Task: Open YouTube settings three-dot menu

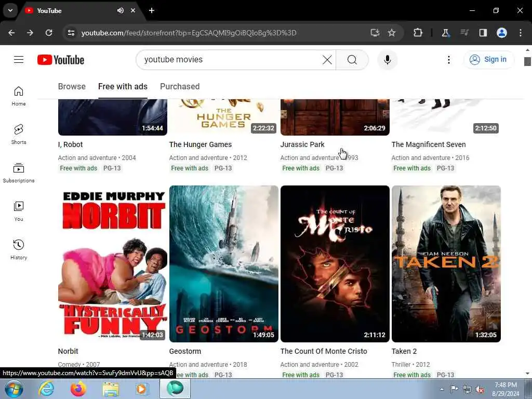Action: click(x=448, y=60)
